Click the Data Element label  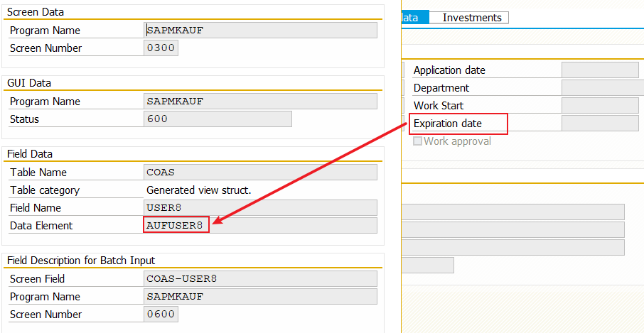(41, 226)
